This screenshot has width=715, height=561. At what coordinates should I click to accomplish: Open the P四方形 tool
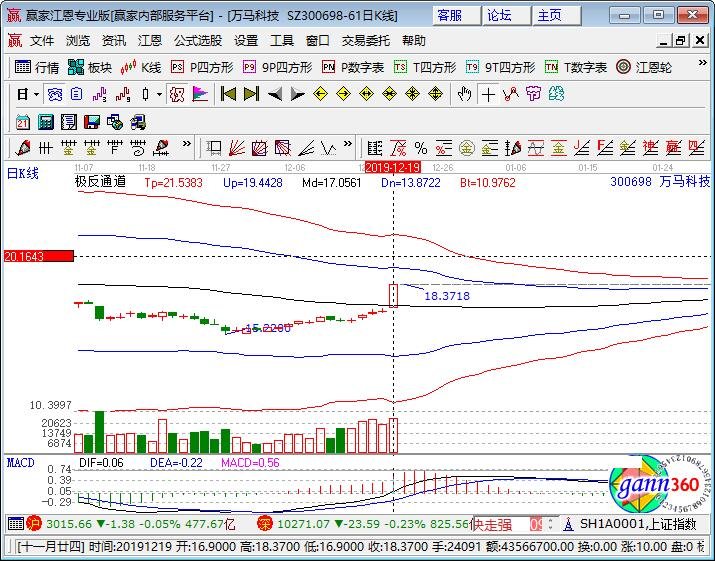click(x=202, y=68)
